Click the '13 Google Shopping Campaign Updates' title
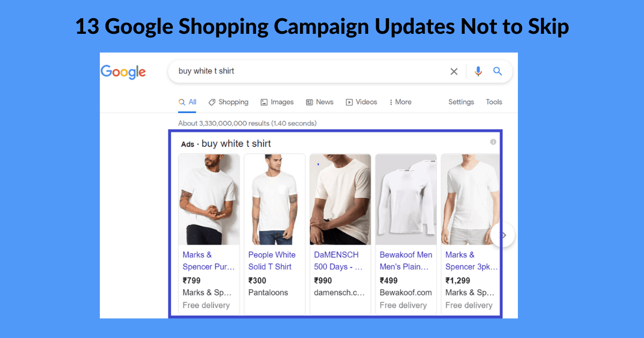 pyautogui.click(x=322, y=26)
